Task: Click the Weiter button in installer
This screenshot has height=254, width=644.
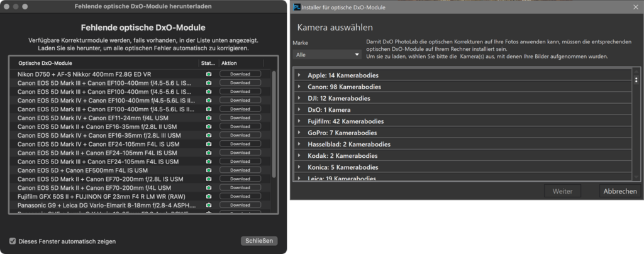Action: click(562, 191)
